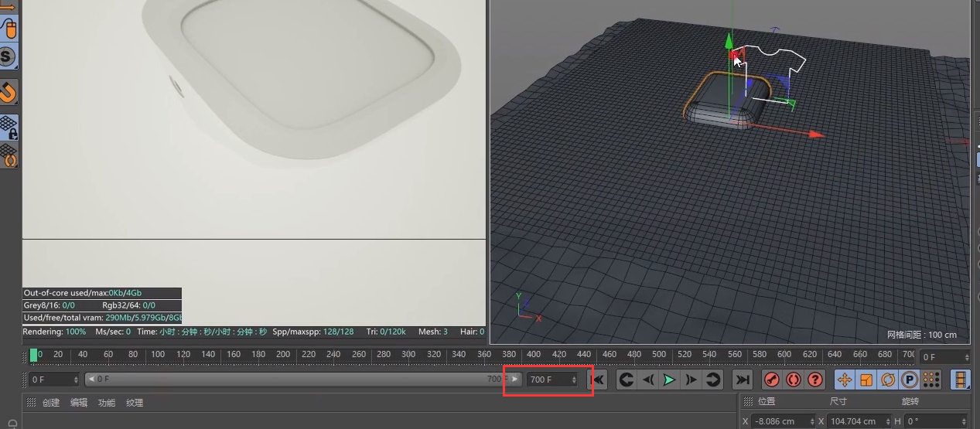The image size is (980, 429).
Task: Adjust the project start frame stepper
Action: 76,380
